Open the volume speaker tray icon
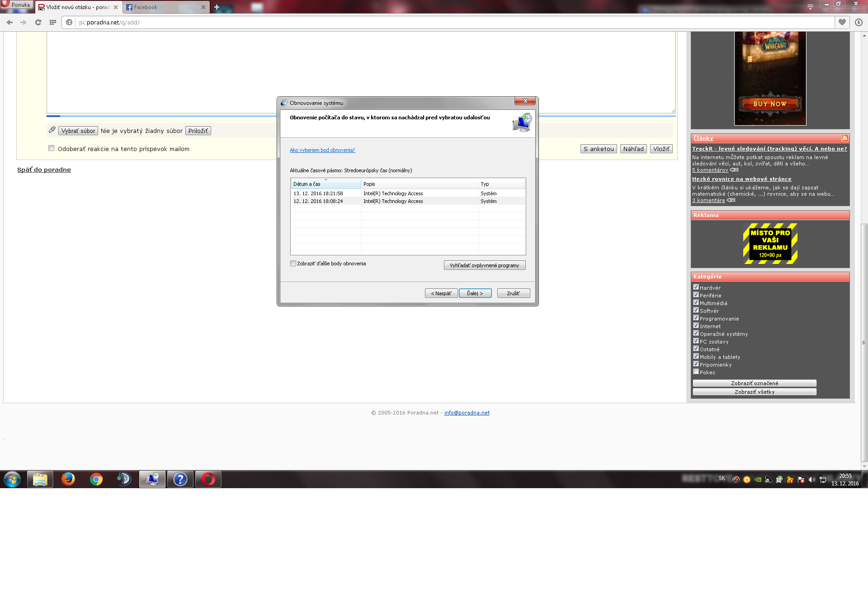Image resolution: width=868 pixels, height=598 pixels. (812, 480)
